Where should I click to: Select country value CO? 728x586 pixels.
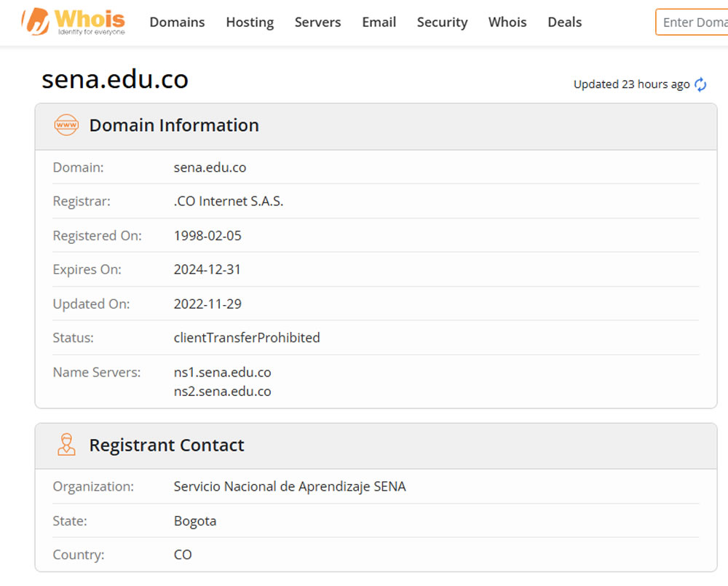coord(183,555)
